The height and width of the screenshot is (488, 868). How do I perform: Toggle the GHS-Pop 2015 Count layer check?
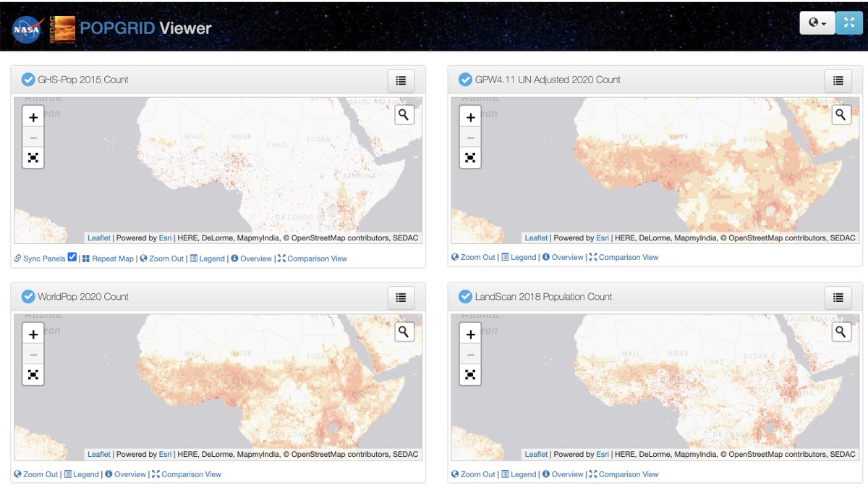click(x=28, y=80)
